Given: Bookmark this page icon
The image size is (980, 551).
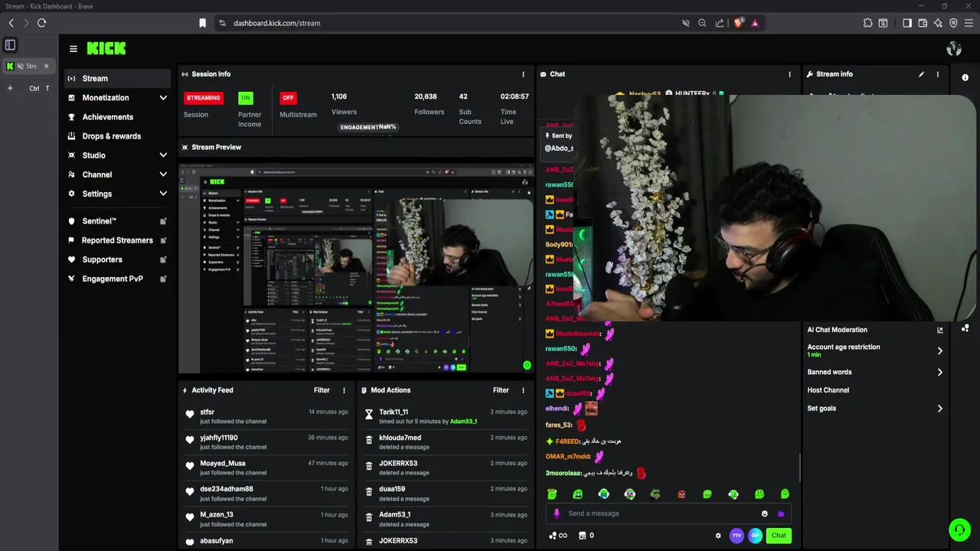Looking at the screenshot, I should tap(202, 23).
